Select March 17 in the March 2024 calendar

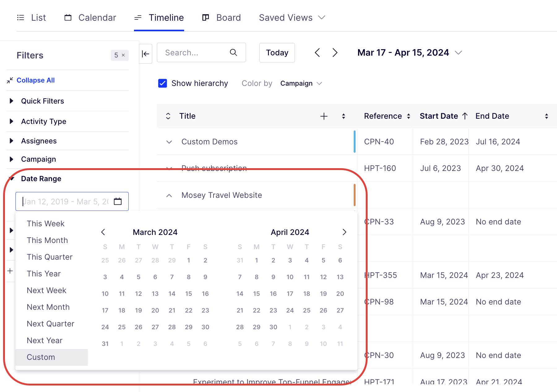point(105,310)
